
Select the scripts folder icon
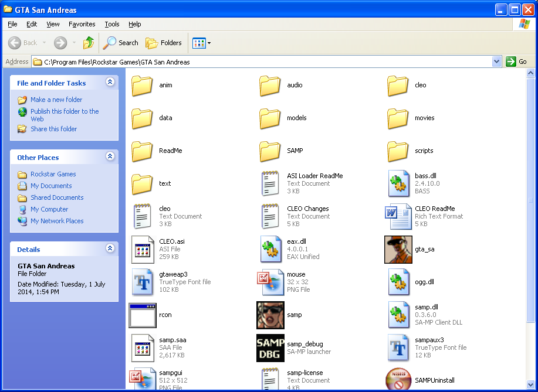(398, 151)
